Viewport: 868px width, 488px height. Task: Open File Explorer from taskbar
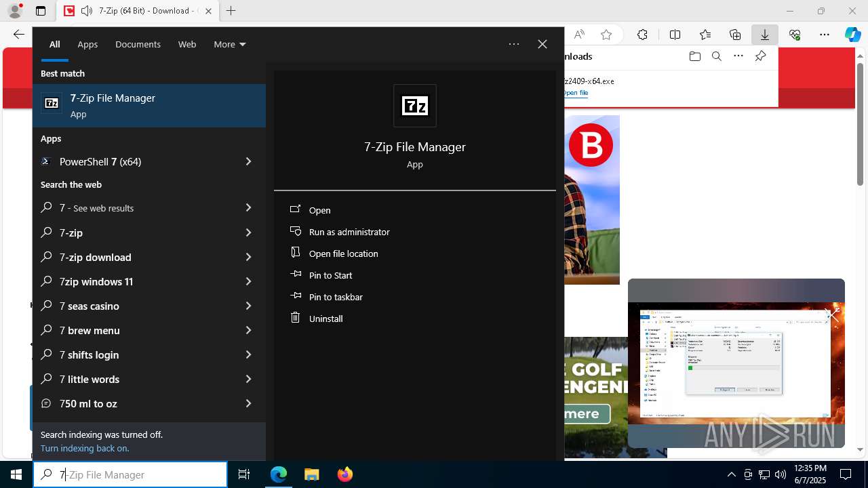point(311,474)
